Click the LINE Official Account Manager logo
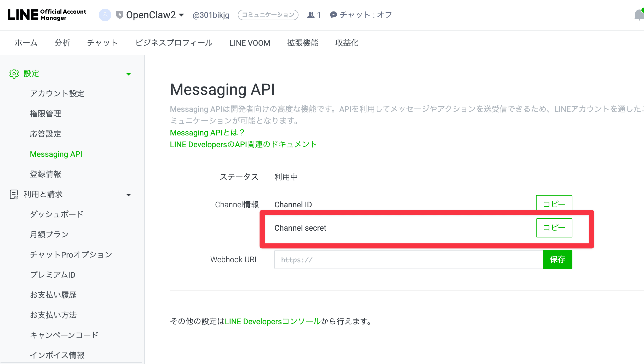The width and height of the screenshot is (644, 364). coord(47,15)
